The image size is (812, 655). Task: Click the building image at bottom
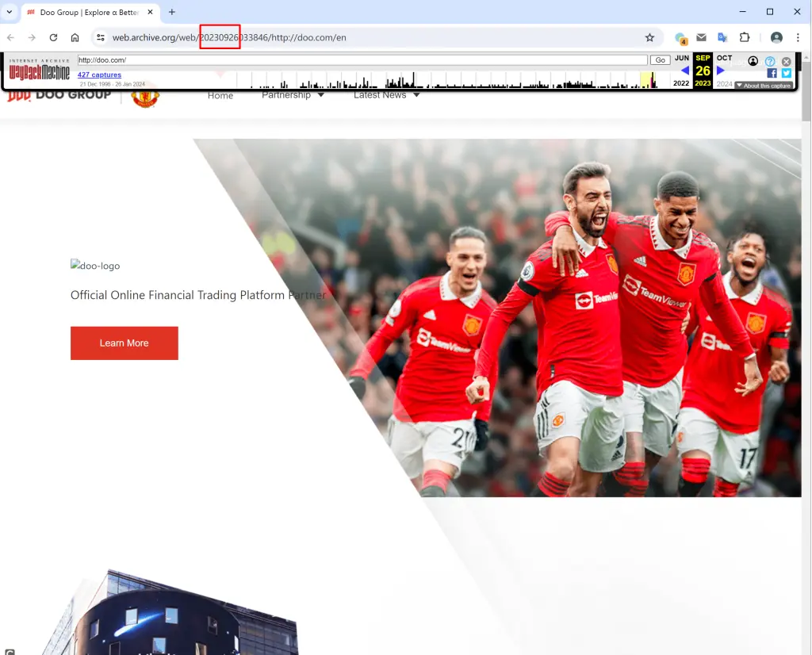pyautogui.click(x=171, y=612)
